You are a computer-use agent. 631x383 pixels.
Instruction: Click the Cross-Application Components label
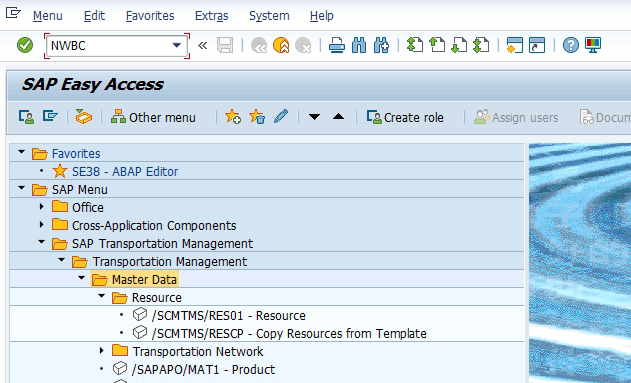point(154,225)
